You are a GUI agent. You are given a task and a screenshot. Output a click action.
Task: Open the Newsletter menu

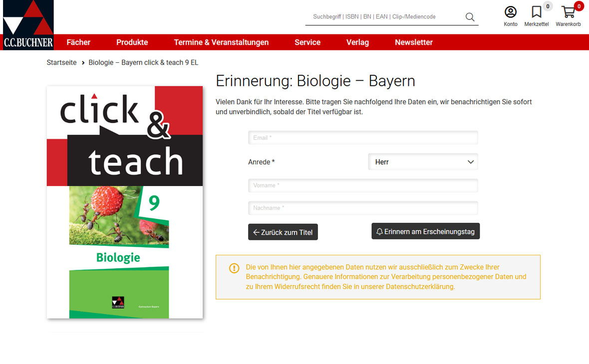point(414,42)
